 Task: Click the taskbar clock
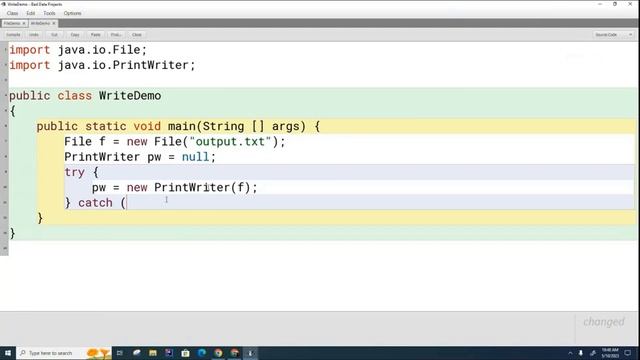tap(610, 353)
